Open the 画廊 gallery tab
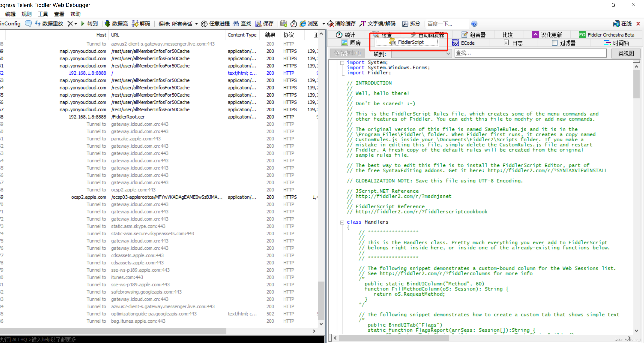The image size is (644, 343). click(x=351, y=43)
